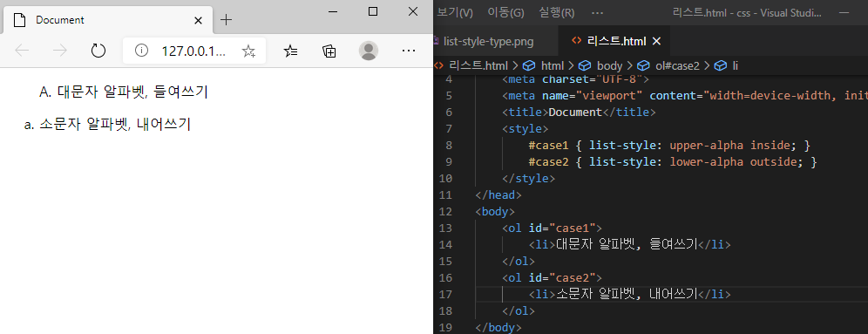Select the 리스트.html editor tab
This screenshot has height=334, width=868.
615,41
